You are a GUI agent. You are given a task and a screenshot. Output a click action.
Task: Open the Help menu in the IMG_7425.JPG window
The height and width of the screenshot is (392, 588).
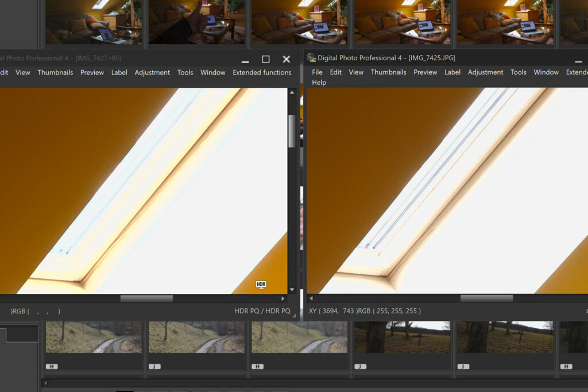pos(319,83)
